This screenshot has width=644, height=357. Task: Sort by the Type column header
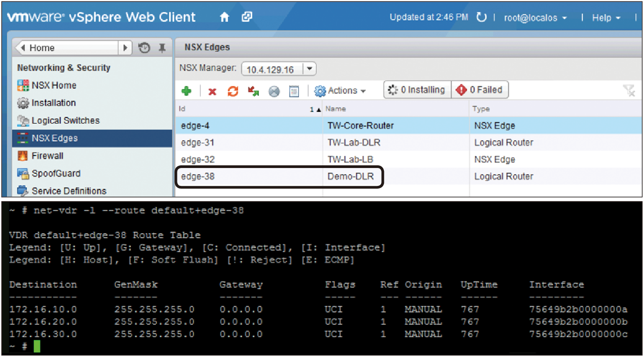click(x=556, y=109)
